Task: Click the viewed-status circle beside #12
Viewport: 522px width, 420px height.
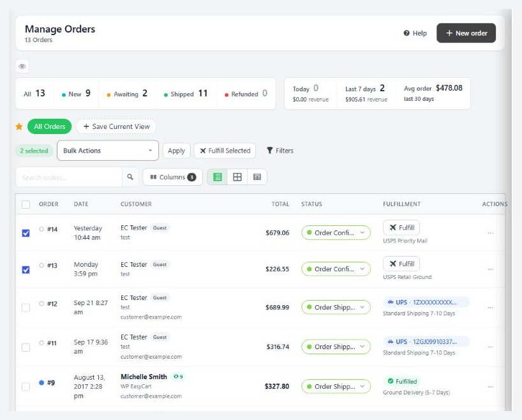Action: (41, 303)
